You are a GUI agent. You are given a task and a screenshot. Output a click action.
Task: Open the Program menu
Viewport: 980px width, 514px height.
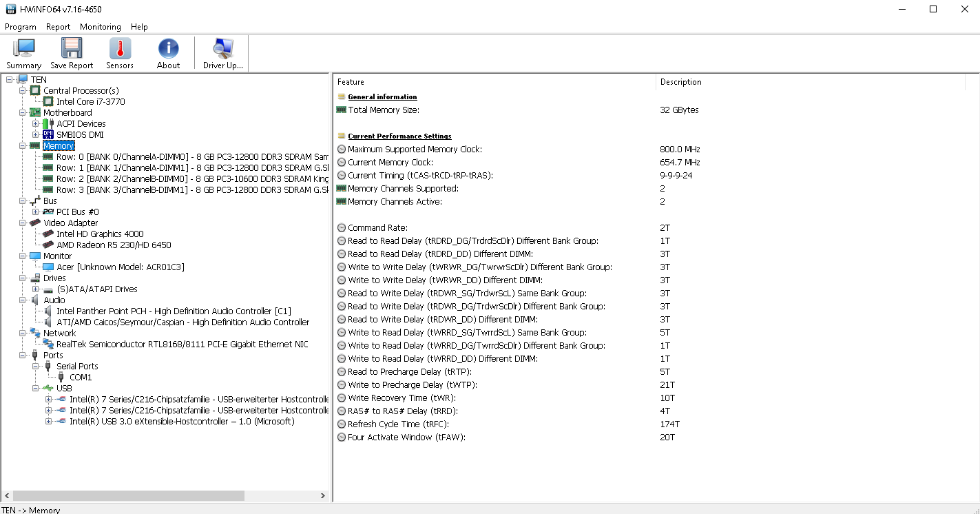(x=21, y=27)
